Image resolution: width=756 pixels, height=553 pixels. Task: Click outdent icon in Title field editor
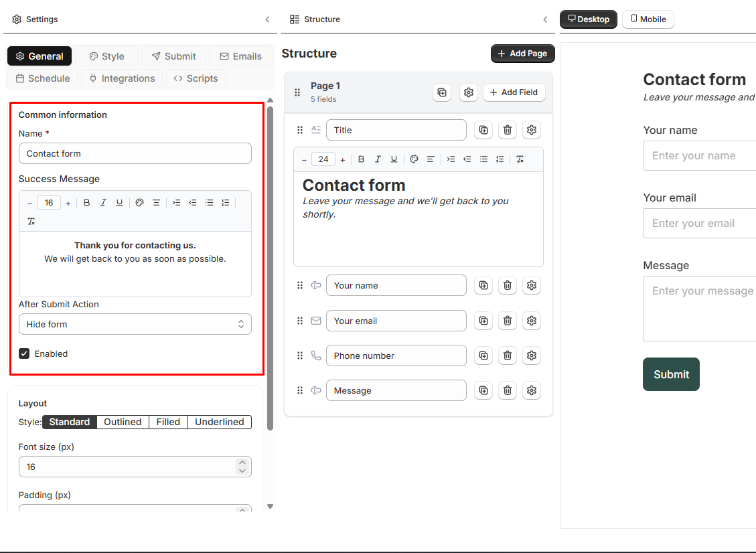(x=467, y=159)
